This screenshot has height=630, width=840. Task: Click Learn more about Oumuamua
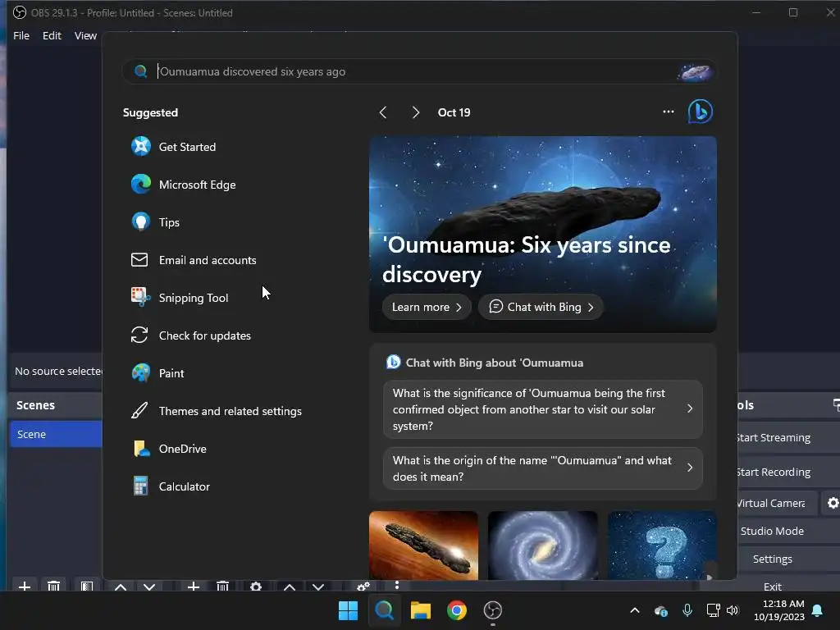click(427, 307)
